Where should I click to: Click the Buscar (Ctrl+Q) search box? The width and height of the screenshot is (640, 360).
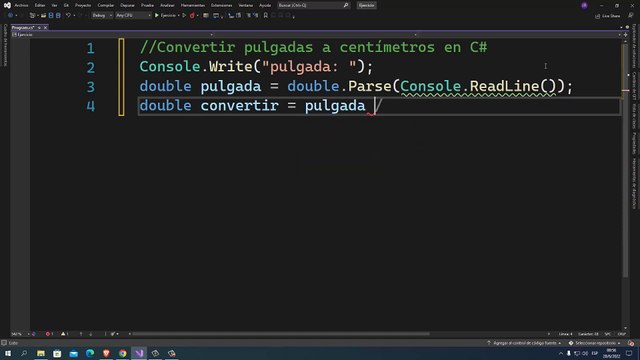pyautogui.click(x=313, y=5)
